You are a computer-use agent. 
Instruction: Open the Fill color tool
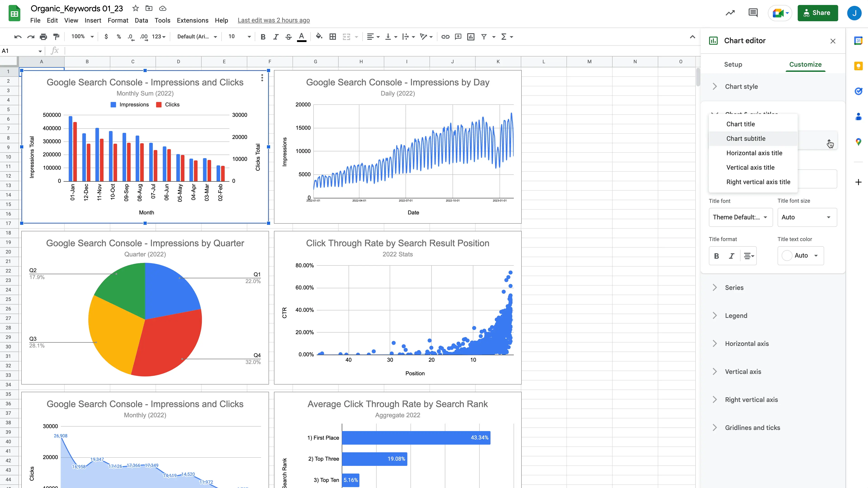pyautogui.click(x=319, y=37)
